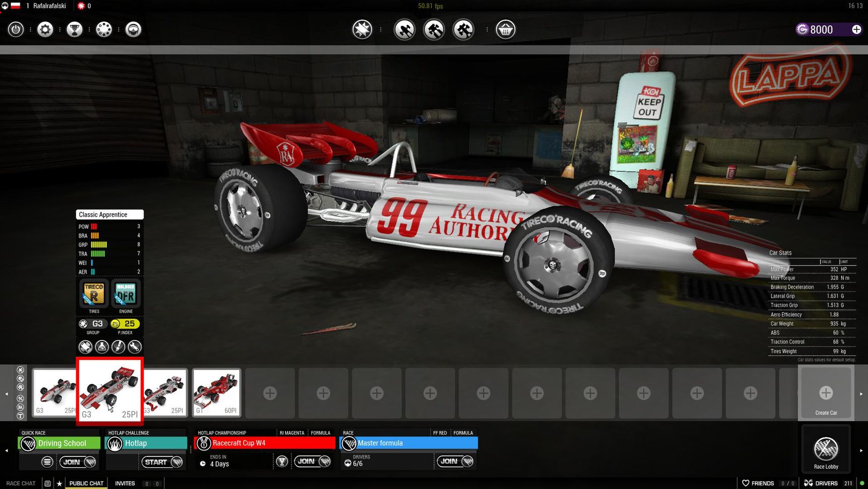868x489 pixels.
Task: Click the color palette icon
Action: point(104,29)
